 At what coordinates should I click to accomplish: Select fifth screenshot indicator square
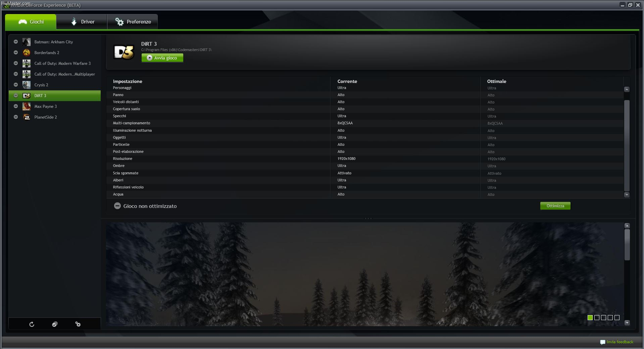click(617, 317)
